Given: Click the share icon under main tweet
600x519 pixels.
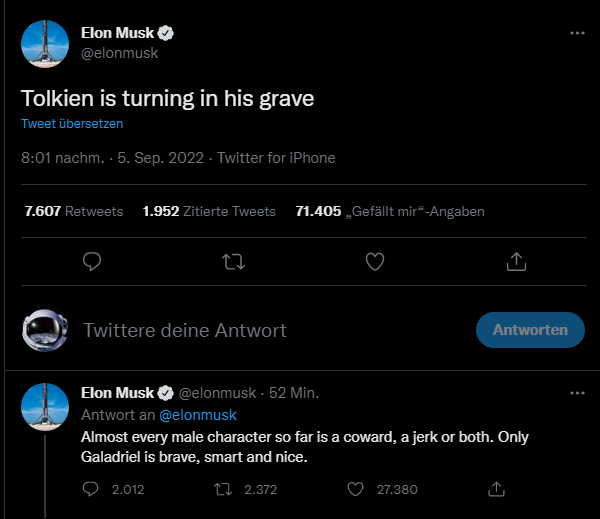Looking at the screenshot, I should (517, 262).
